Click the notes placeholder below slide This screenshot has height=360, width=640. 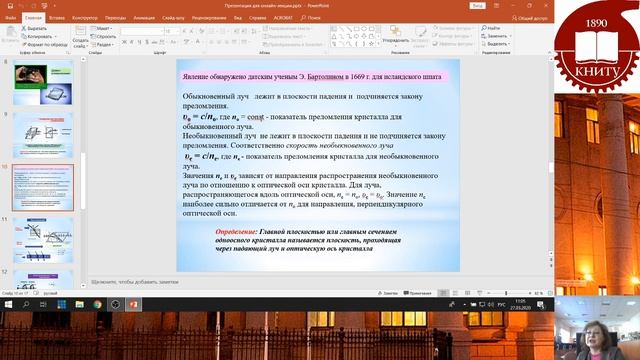(135, 282)
